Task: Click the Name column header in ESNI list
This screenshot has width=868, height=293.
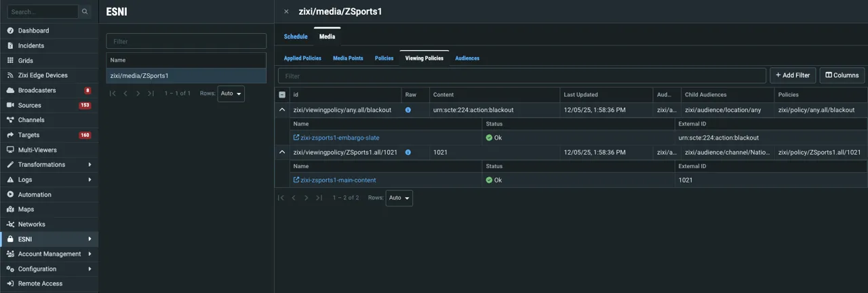Action: point(186,60)
